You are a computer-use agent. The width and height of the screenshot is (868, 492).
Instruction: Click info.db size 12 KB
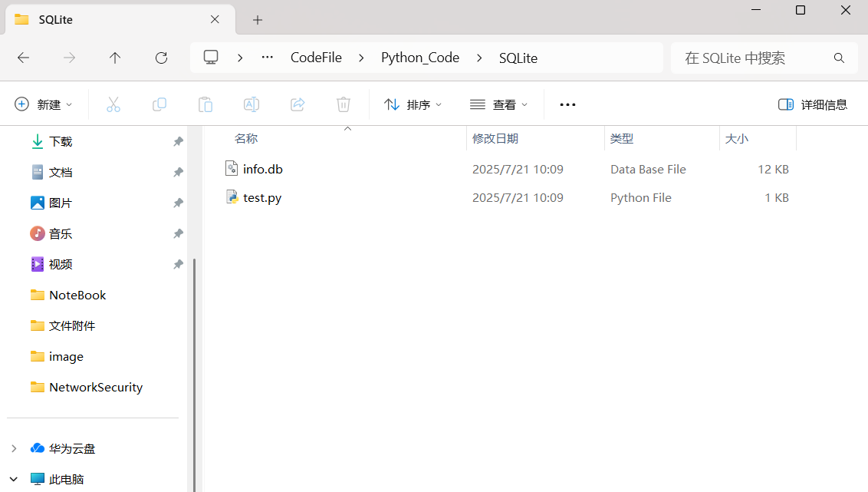(x=773, y=169)
